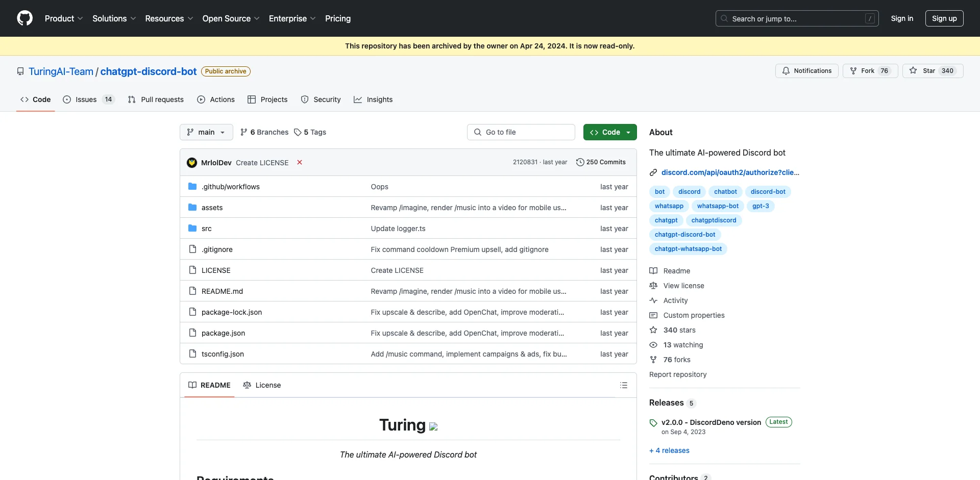Image resolution: width=980 pixels, height=480 pixels.
Task: Star the repository with Star button
Action: tap(933, 71)
